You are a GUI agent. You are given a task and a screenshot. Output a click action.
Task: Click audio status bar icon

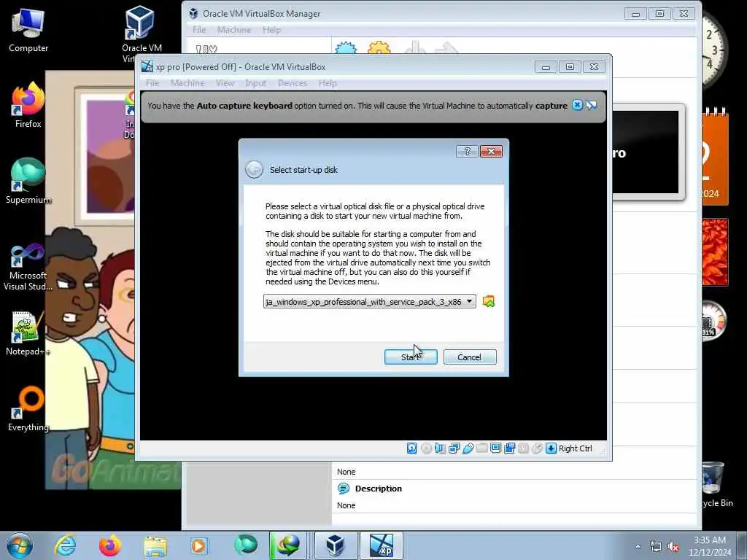coord(440,448)
